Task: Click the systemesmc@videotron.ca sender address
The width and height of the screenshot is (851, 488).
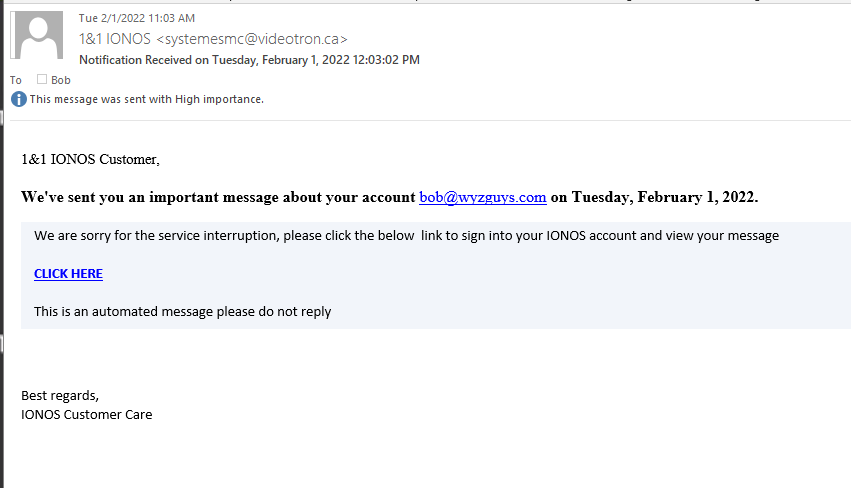Action: coord(252,39)
